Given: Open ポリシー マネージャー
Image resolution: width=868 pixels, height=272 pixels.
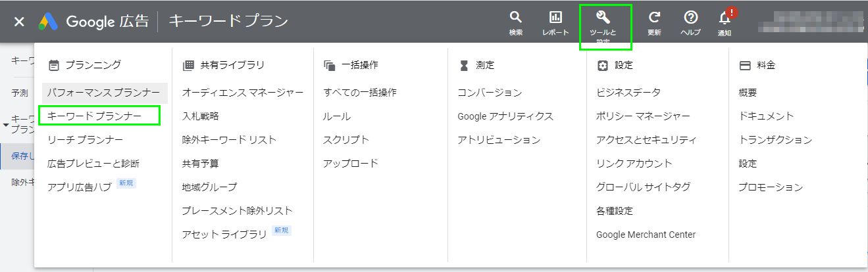Looking at the screenshot, I should 643,116.
